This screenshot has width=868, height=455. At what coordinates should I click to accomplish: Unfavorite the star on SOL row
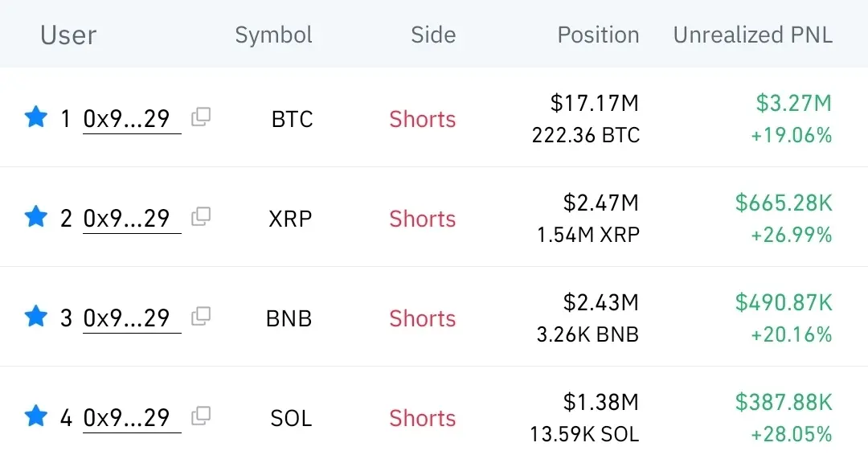click(x=36, y=416)
